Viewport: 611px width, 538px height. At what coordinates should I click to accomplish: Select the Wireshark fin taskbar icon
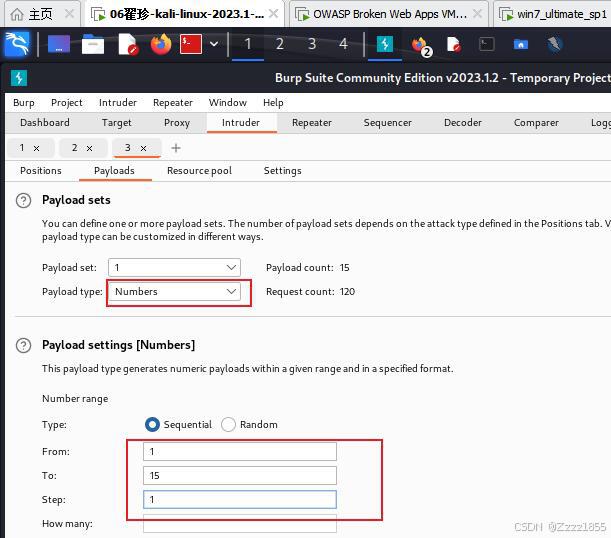[x=555, y=44]
